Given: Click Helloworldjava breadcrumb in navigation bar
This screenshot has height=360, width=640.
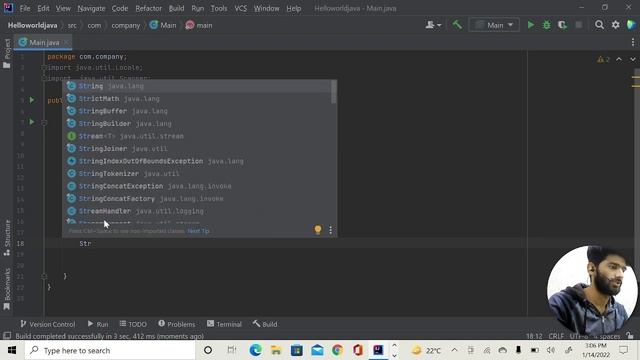Looking at the screenshot, I should point(33,25).
